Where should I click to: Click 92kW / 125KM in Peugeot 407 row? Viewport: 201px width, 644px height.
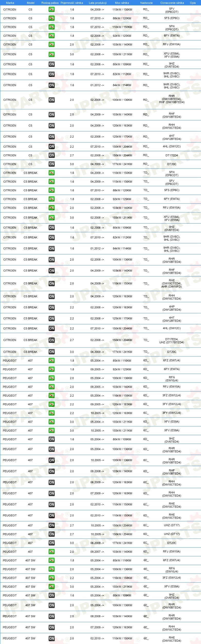pos(122,369)
